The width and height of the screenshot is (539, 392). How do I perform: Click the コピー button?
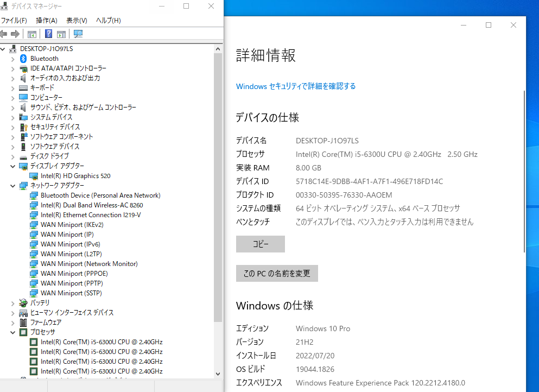(260, 244)
